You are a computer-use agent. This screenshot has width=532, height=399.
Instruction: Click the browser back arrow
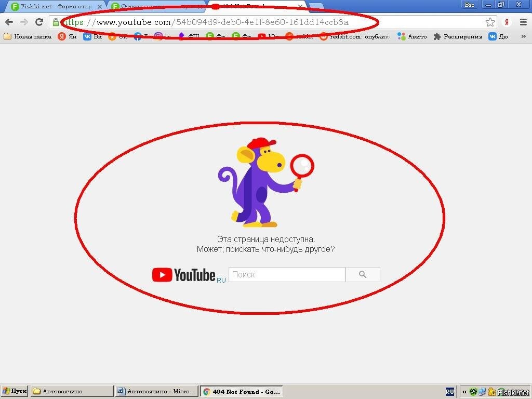pos(9,22)
